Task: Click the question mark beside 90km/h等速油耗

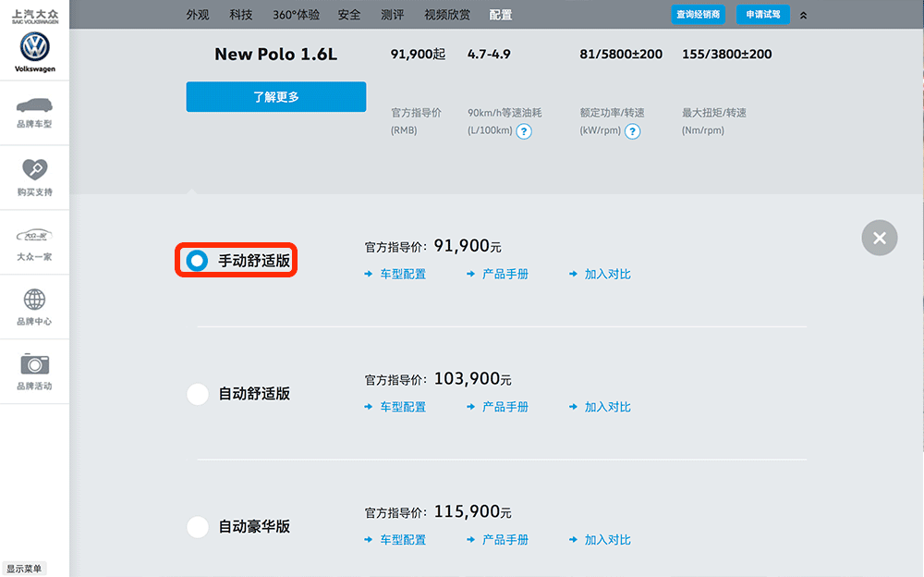Action: pos(524,131)
